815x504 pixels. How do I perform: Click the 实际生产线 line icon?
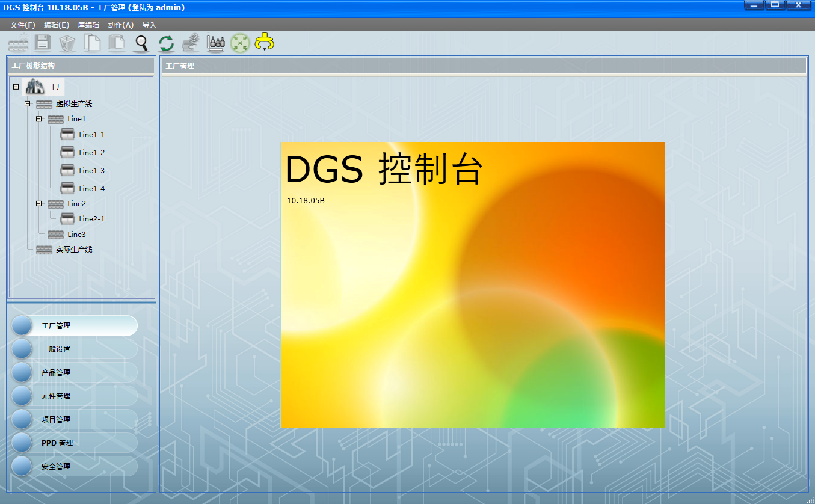(44, 250)
